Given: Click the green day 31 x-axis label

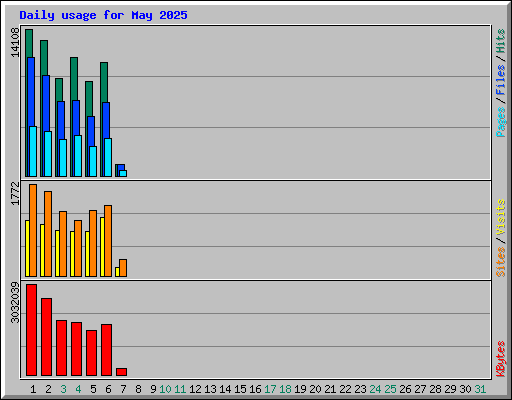Looking at the screenshot, I should (x=480, y=389).
